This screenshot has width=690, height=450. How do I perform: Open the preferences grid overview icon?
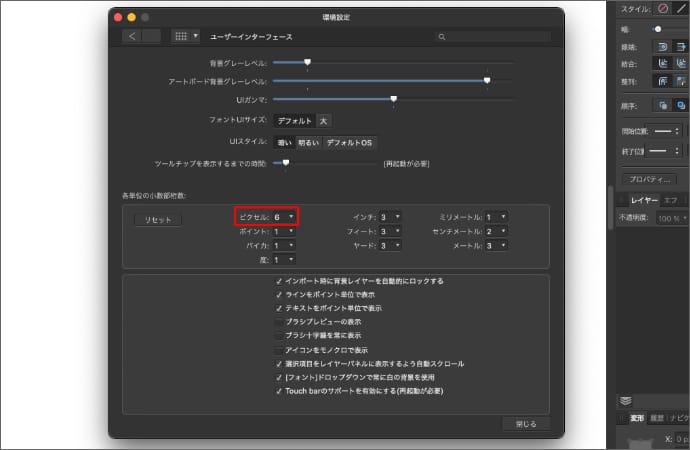coord(180,36)
